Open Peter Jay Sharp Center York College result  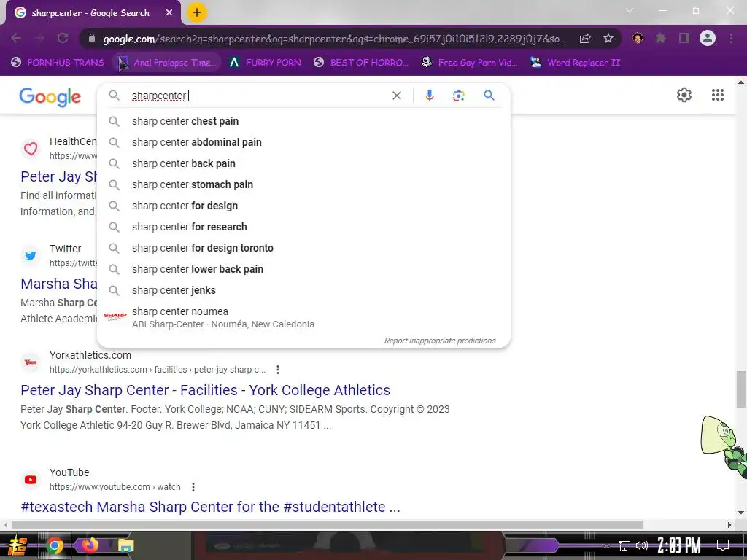tap(205, 391)
